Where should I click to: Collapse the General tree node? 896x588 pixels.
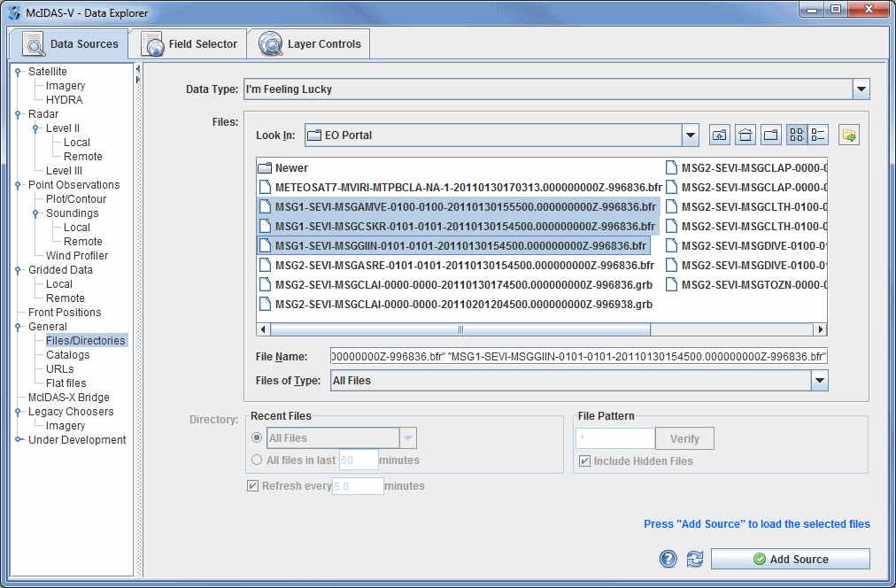pos(19,327)
